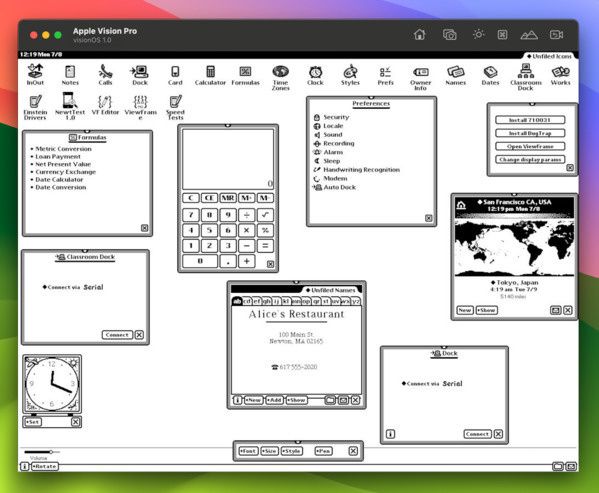Open the Dates icon
Viewport: 599px width, 493px height.
[x=491, y=74]
